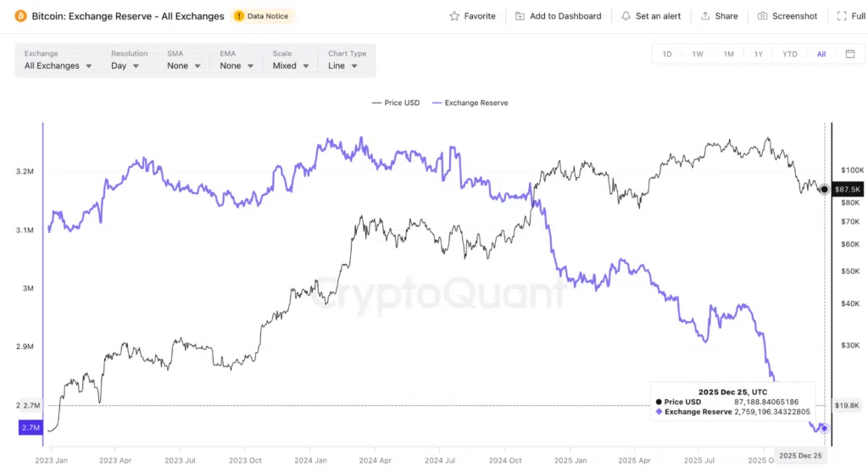Open the All Exchanges dropdown
Screen dimensions: 868x472
[58, 65]
